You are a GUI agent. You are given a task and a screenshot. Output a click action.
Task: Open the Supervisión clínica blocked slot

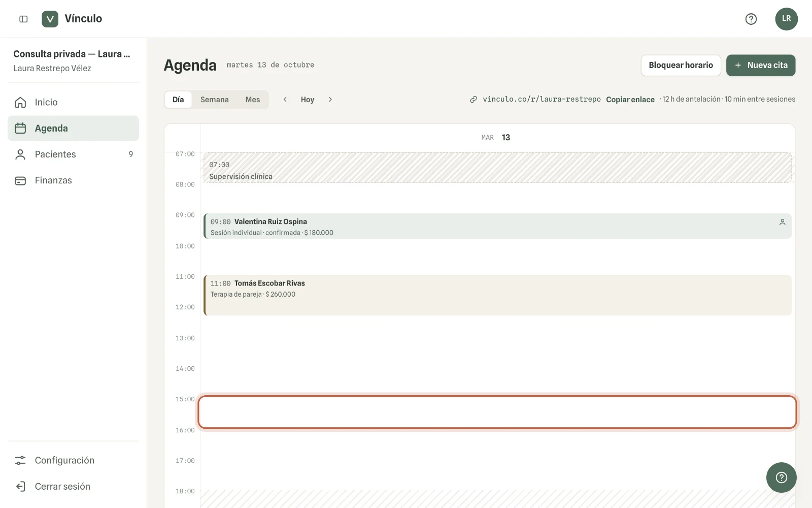(x=497, y=168)
